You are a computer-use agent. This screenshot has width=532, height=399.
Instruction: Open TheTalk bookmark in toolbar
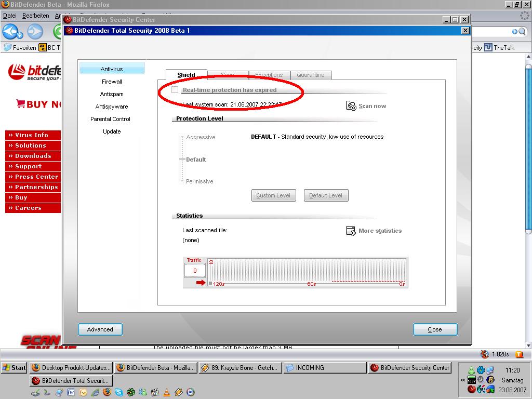pos(499,47)
